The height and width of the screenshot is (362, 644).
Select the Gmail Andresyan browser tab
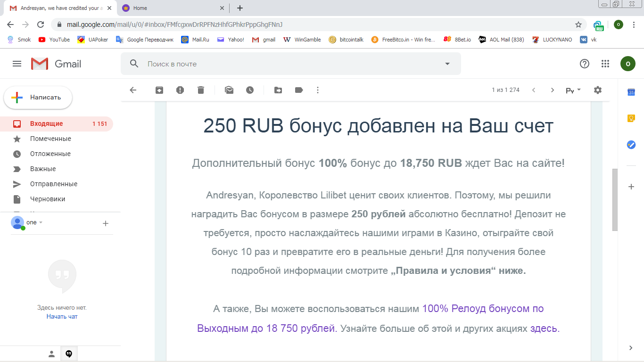(x=62, y=8)
